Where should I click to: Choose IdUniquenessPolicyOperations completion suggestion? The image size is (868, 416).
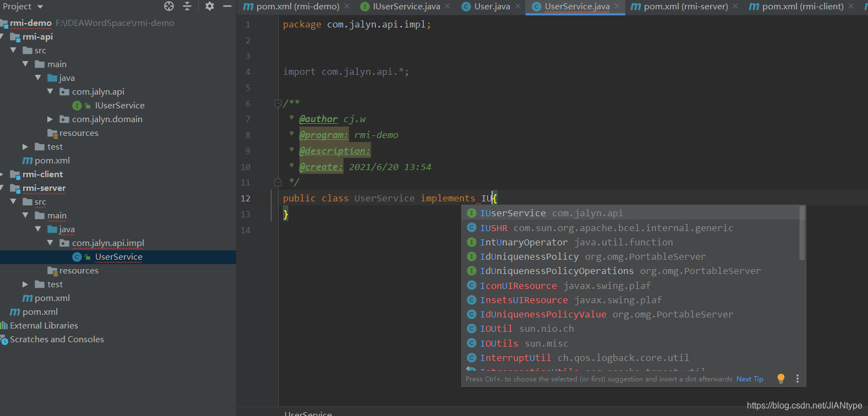point(630,271)
